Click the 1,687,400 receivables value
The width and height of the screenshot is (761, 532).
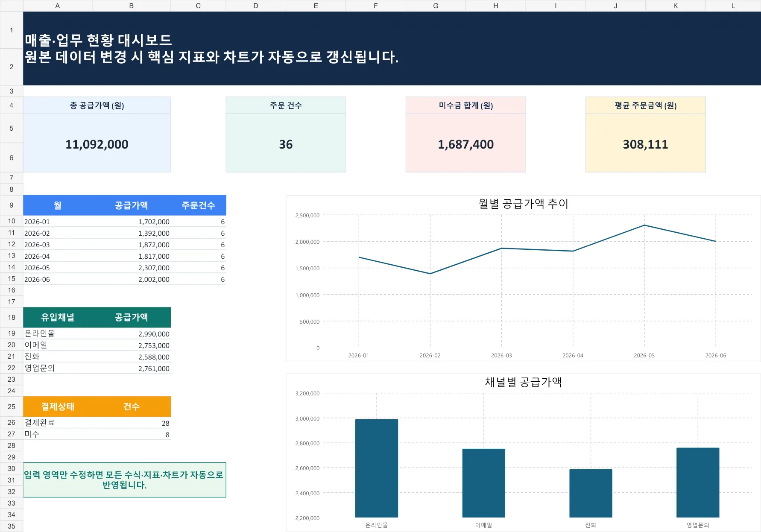pyautogui.click(x=466, y=144)
